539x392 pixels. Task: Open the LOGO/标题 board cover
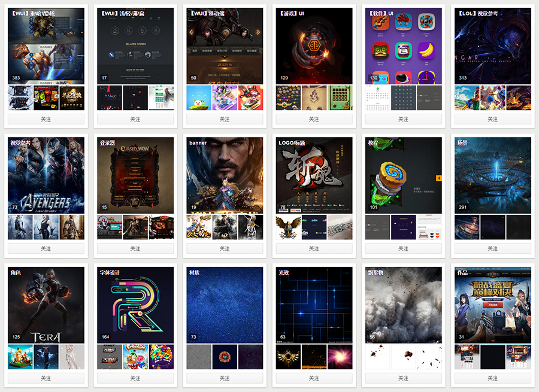[x=314, y=175]
